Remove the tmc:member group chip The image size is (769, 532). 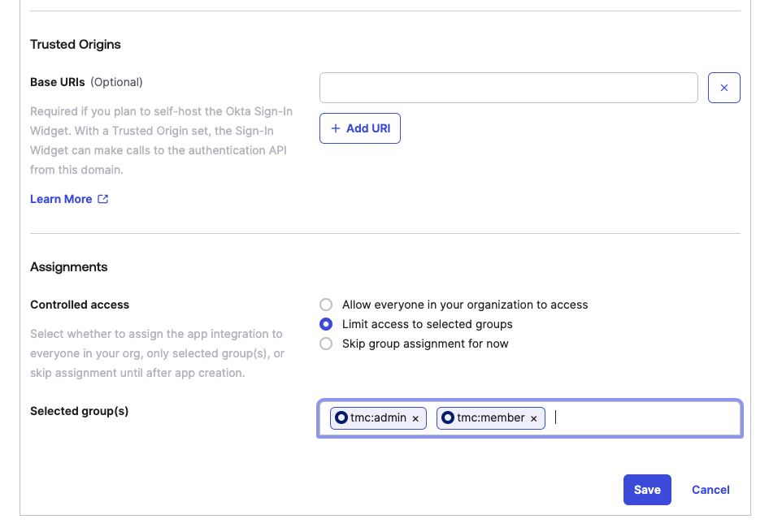533,418
